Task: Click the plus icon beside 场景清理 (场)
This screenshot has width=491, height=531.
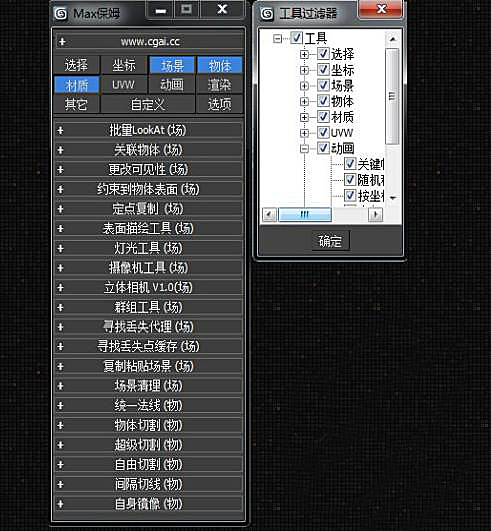Action: 60,386
